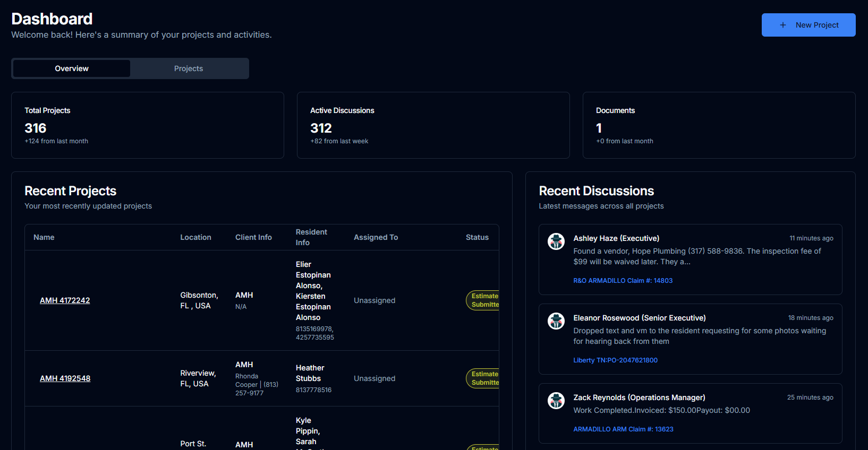Click Ashley Haze (Executive) name
The image size is (868, 450).
click(x=616, y=238)
